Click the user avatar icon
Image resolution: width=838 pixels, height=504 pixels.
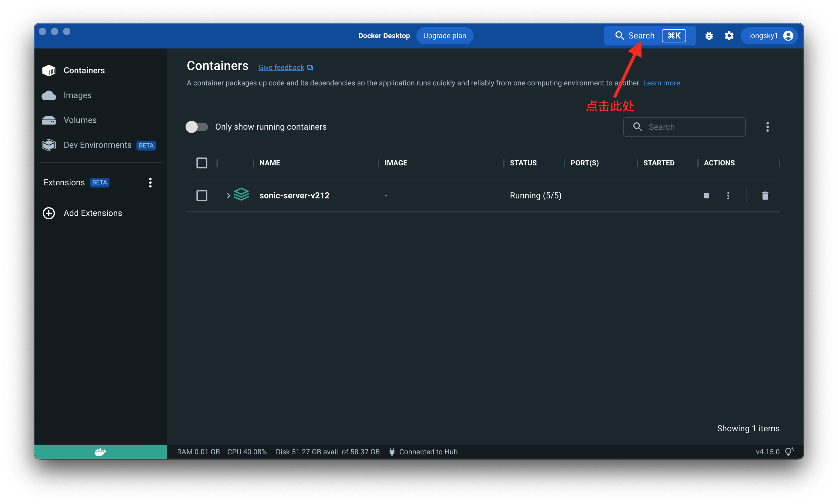pos(788,36)
